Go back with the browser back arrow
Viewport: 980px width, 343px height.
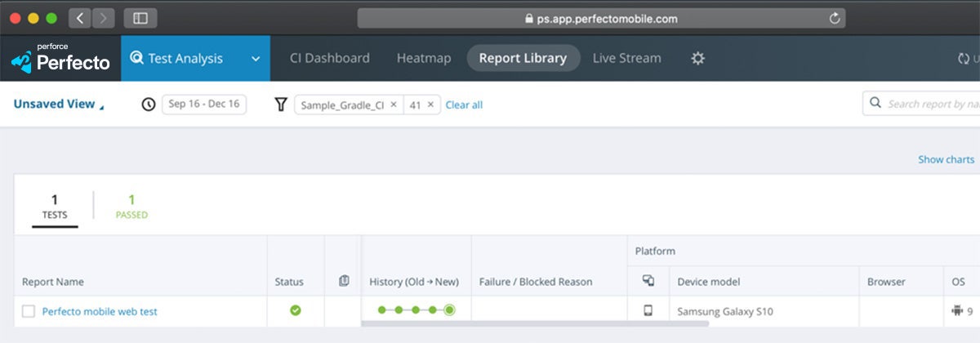[x=80, y=17]
